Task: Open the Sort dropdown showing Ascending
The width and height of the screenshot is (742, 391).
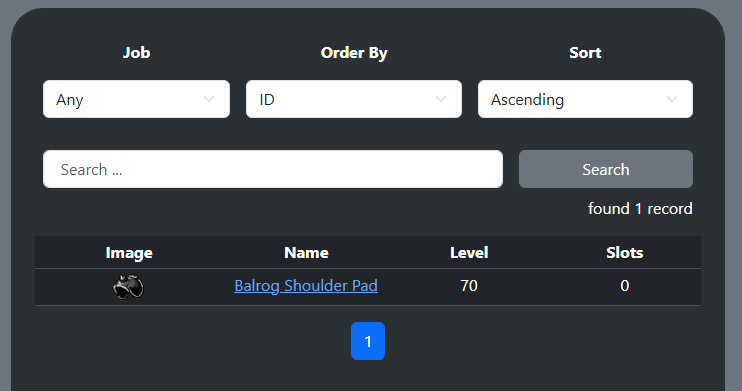Action: point(585,99)
